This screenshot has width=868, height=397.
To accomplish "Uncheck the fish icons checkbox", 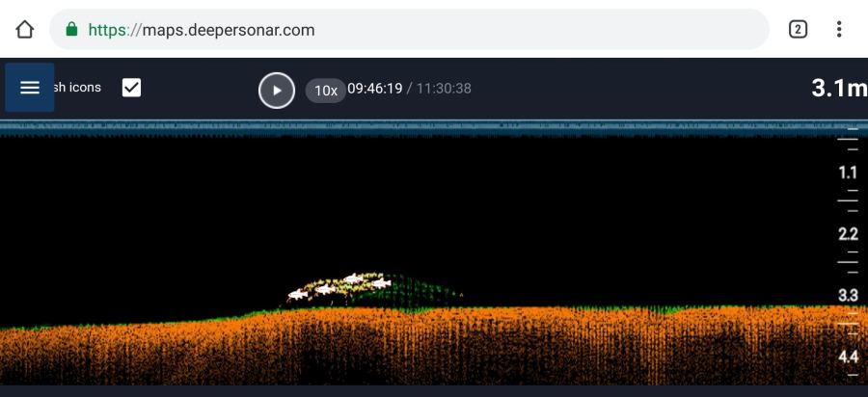I will pyautogui.click(x=132, y=88).
